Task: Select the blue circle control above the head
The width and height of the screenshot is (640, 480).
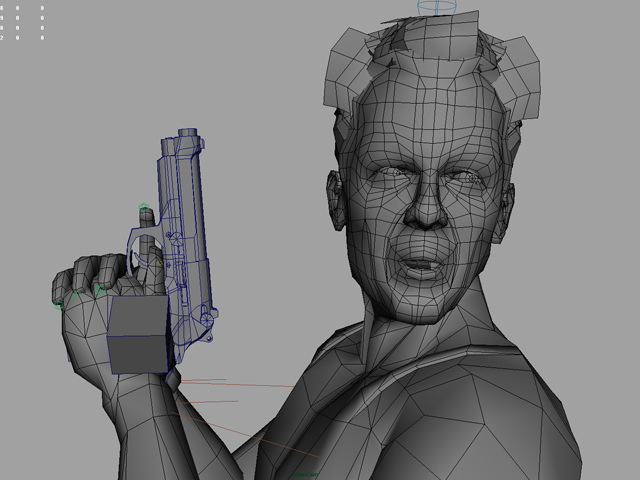Action: (x=434, y=7)
